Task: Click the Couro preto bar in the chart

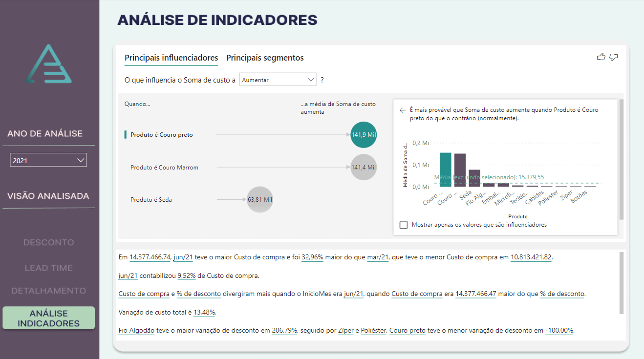Action: point(446,171)
